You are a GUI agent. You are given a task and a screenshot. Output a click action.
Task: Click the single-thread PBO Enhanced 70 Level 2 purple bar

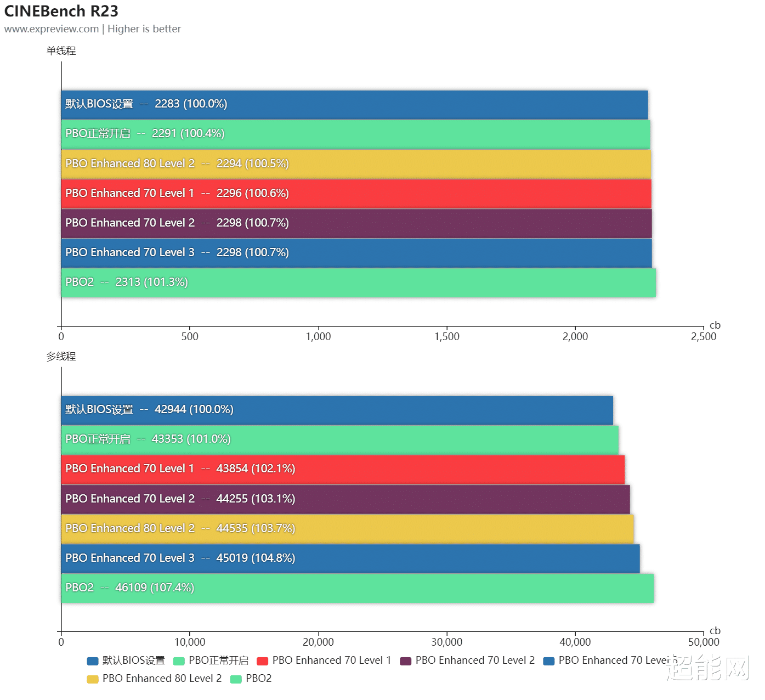(x=356, y=223)
